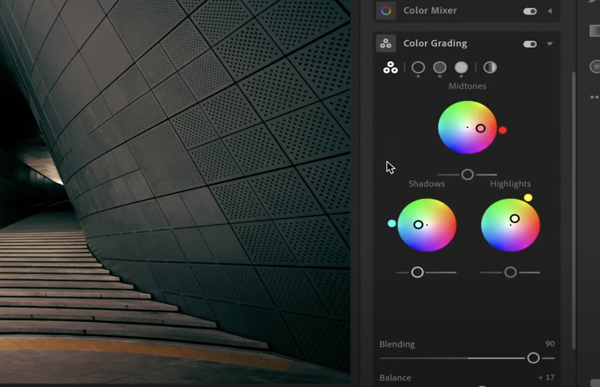This screenshot has width=600, height=387.
Task: Click the Shadows label
Action: [x=427, y=184]
